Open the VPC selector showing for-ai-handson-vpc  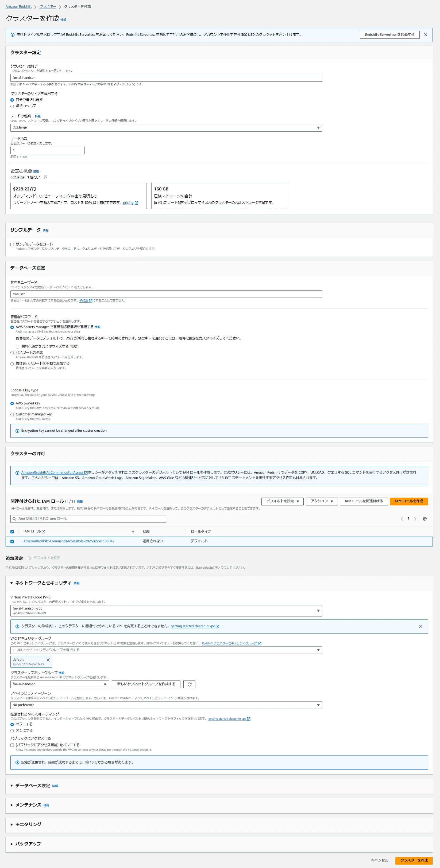pos(166,611)
